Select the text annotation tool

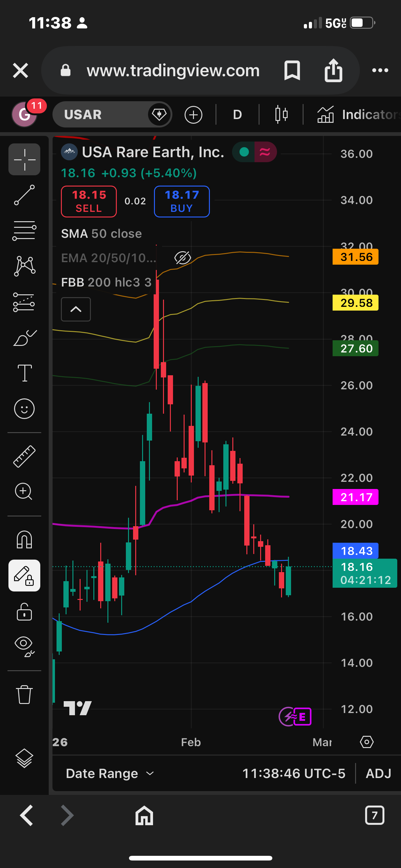24,373
